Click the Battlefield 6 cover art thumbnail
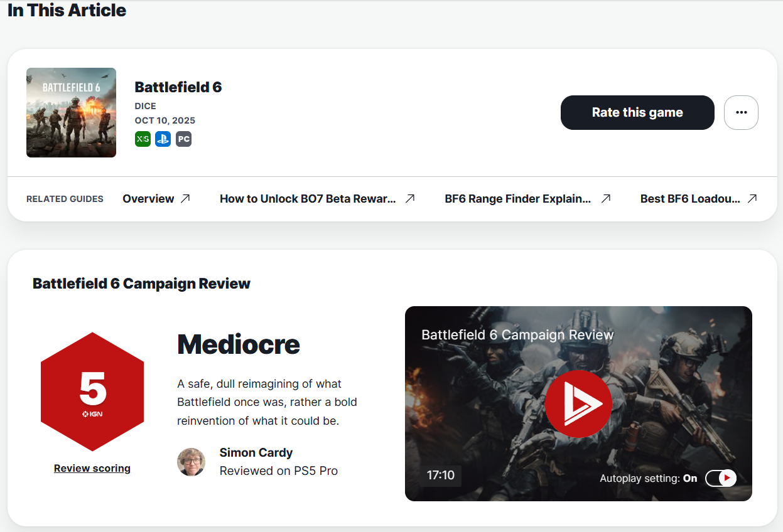Screen dimensions: 783x532 click(71, 112)
